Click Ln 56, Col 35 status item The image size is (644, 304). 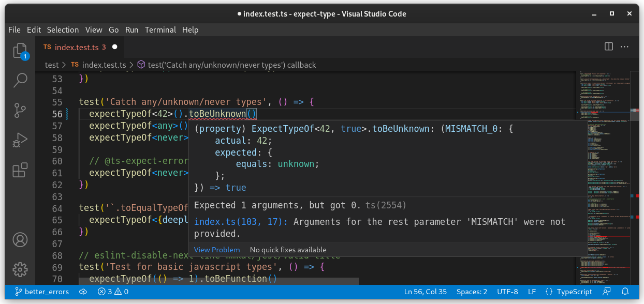click(425, 292)
